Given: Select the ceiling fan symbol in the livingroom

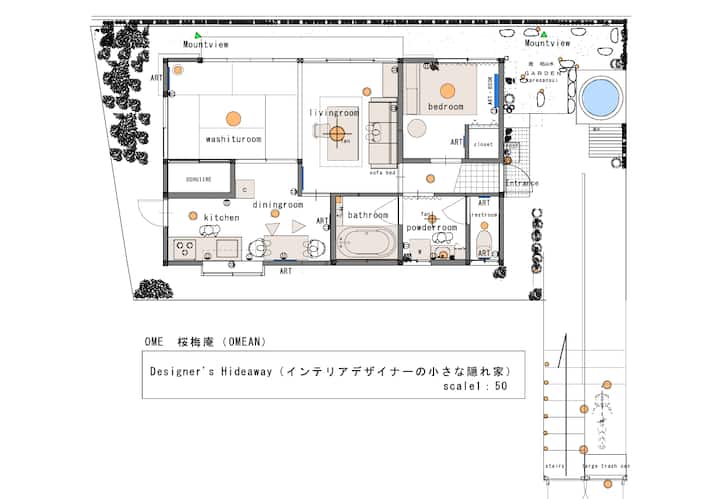Looking at the screenshot, I should coord(337,134).
